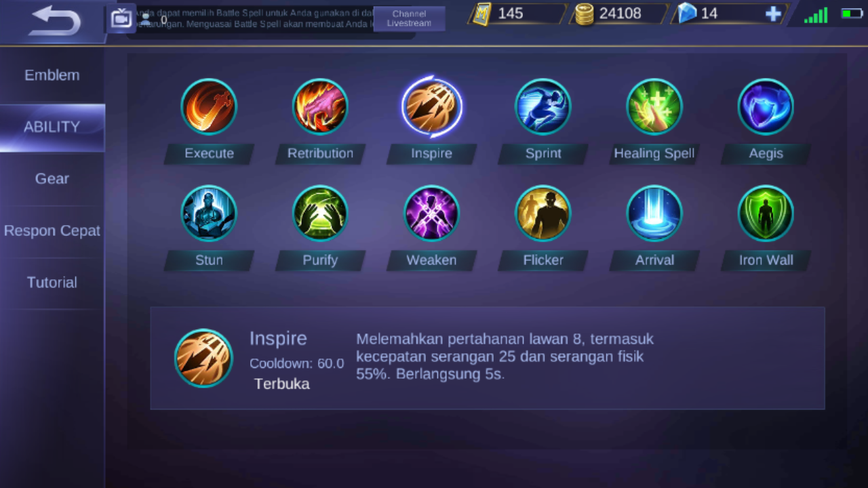
Task: Switch to the Respon Cepat tab
Action: pos(52,230)
